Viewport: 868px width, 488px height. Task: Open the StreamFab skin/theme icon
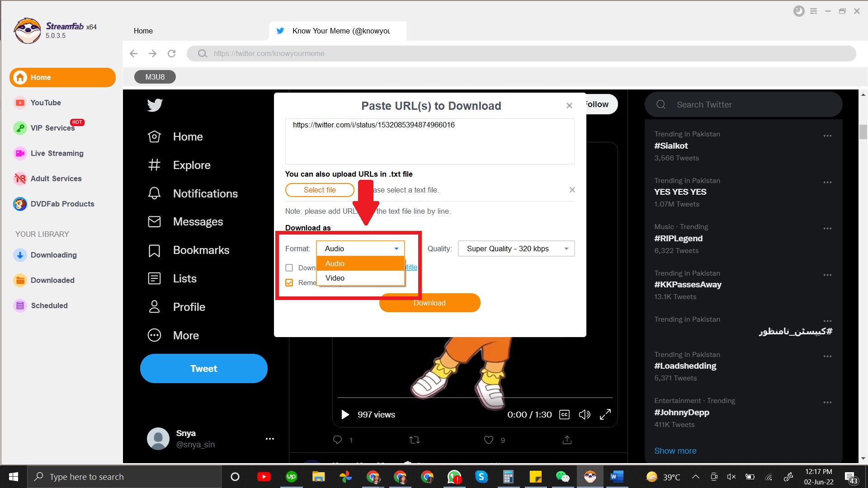(x=799, y=11)
